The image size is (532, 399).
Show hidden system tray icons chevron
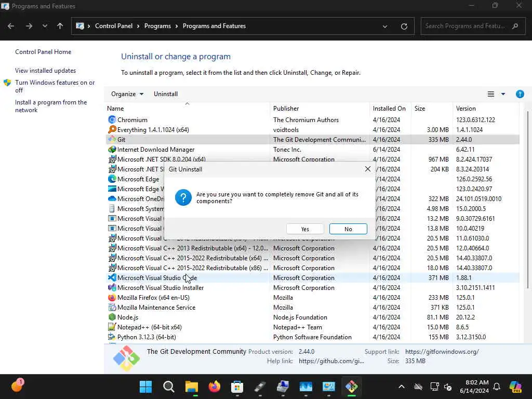click(x=402, y=387)
